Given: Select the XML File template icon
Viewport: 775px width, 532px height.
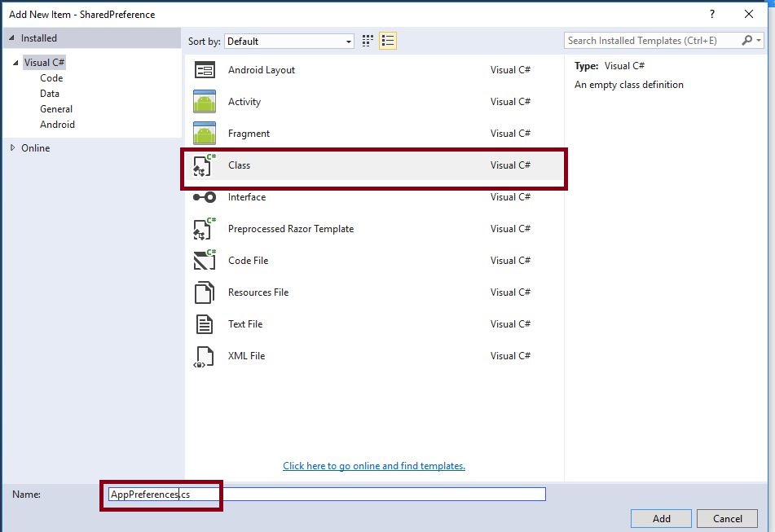Looking at the screenshot, I should [x=204, y=356].
